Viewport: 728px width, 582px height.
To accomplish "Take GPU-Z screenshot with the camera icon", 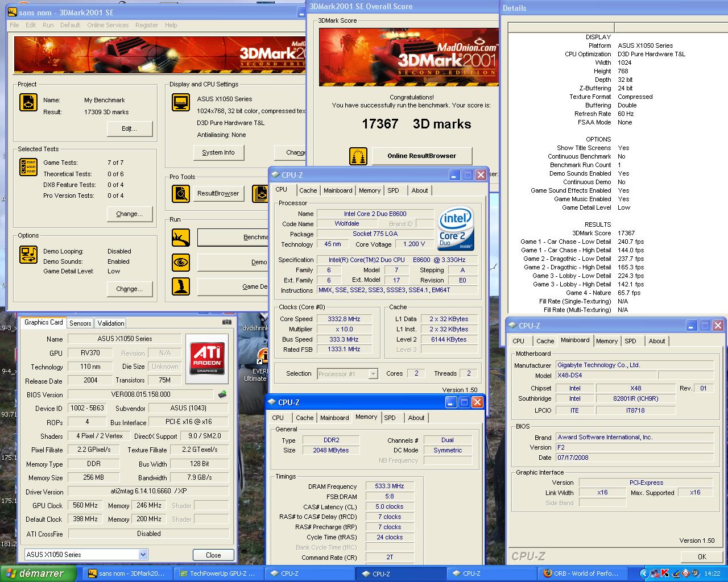I will [226, 322].
